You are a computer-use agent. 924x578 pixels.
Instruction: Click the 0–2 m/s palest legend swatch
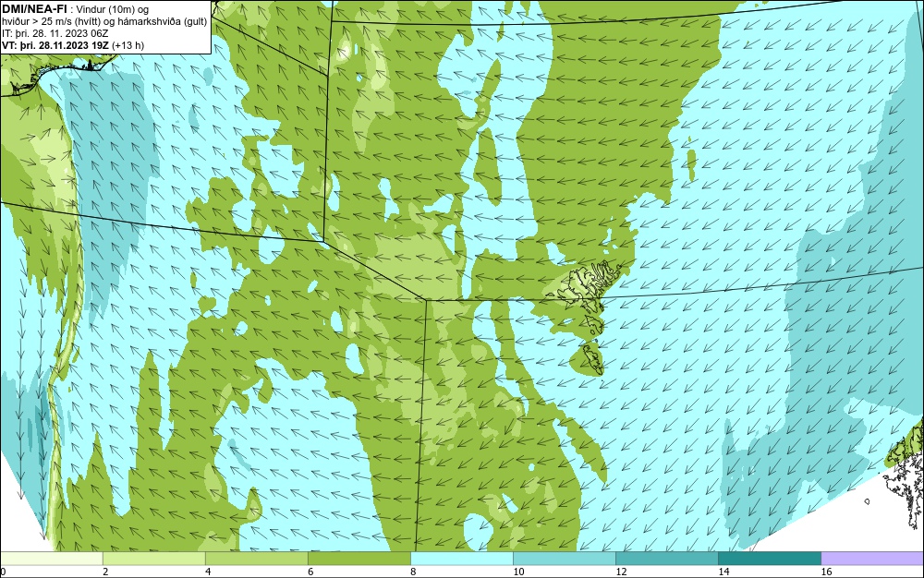(x=51, y=558)
